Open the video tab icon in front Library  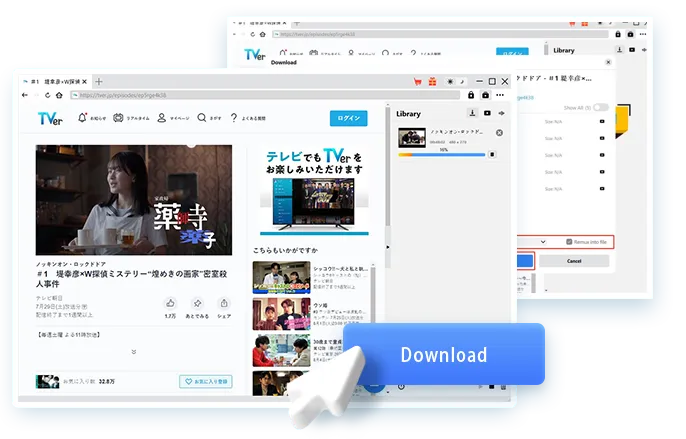click(x=487, y=113)
